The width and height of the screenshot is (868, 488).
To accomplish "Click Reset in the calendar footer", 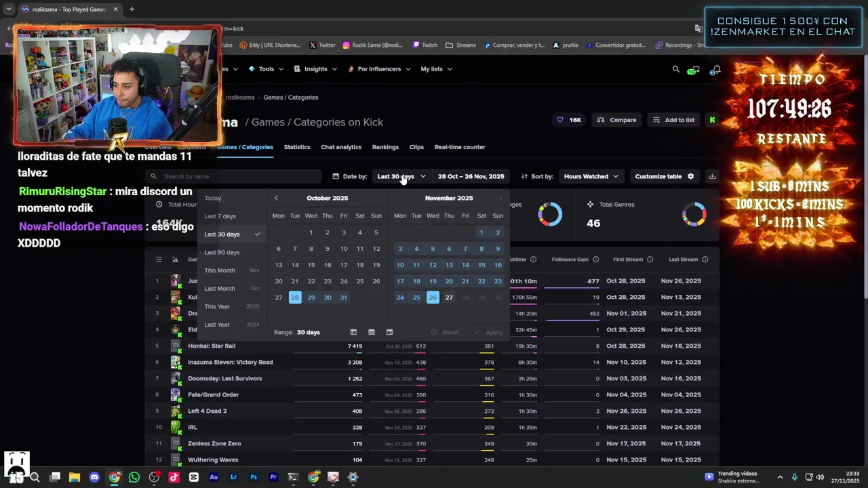I will [445, 332].
